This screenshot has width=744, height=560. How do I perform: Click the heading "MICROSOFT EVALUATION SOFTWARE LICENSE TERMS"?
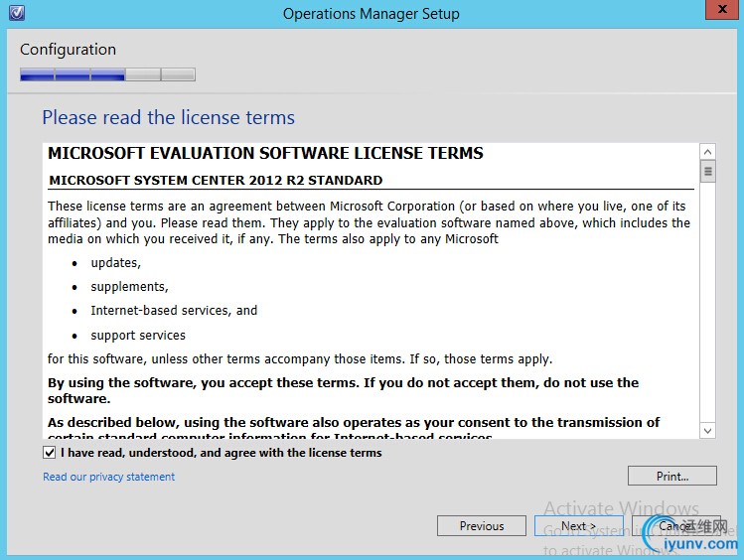(265, 153)
